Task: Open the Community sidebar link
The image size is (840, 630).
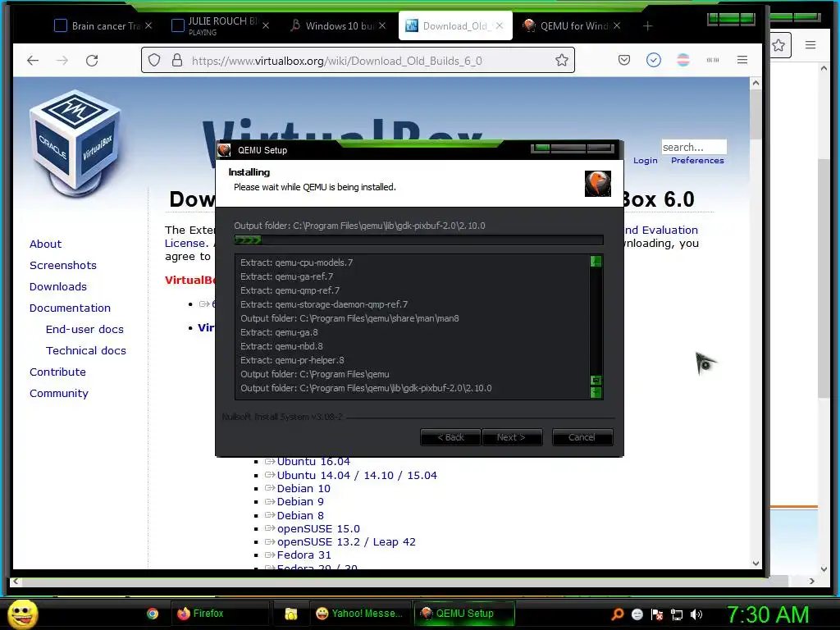Action: [59, 393]
